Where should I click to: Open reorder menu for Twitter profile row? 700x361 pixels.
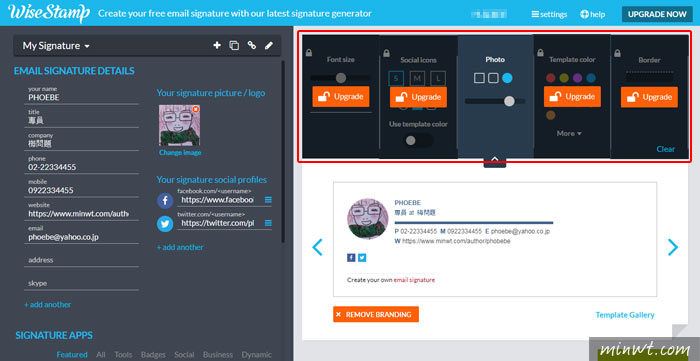pyautogui.click(x=268, y=223)
